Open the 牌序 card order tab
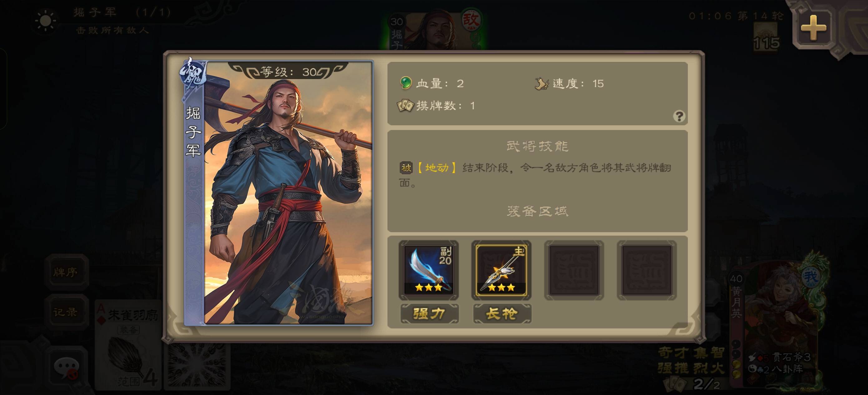Viewport: 868px width, 395px height. point(65,272)
